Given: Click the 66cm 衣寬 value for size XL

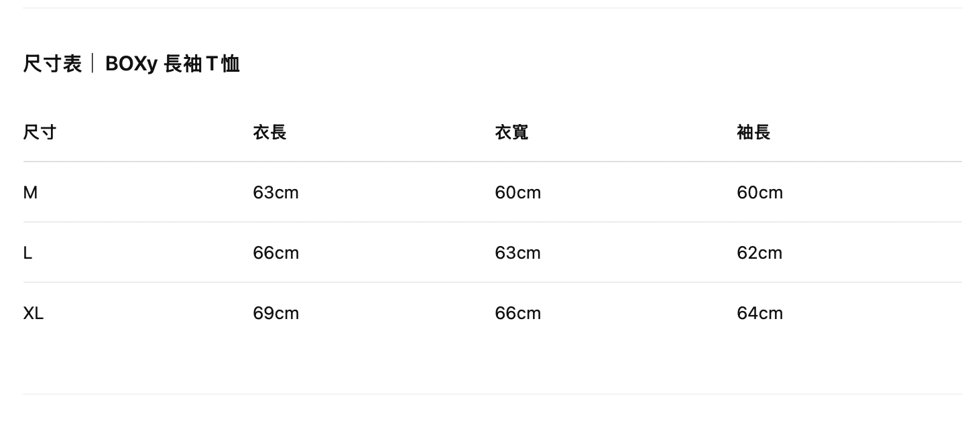Looking at the screenshot, I should (x=517, y=313).
